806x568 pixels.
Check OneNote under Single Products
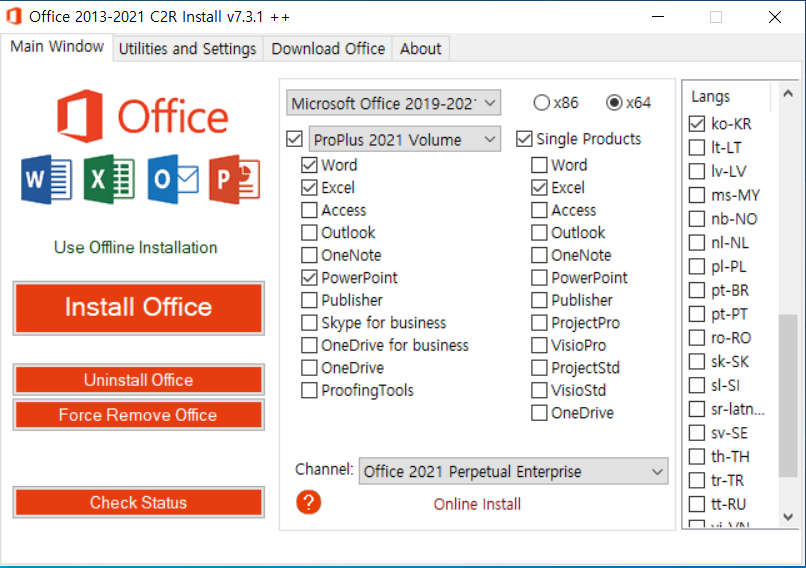(x=539, y=255)
